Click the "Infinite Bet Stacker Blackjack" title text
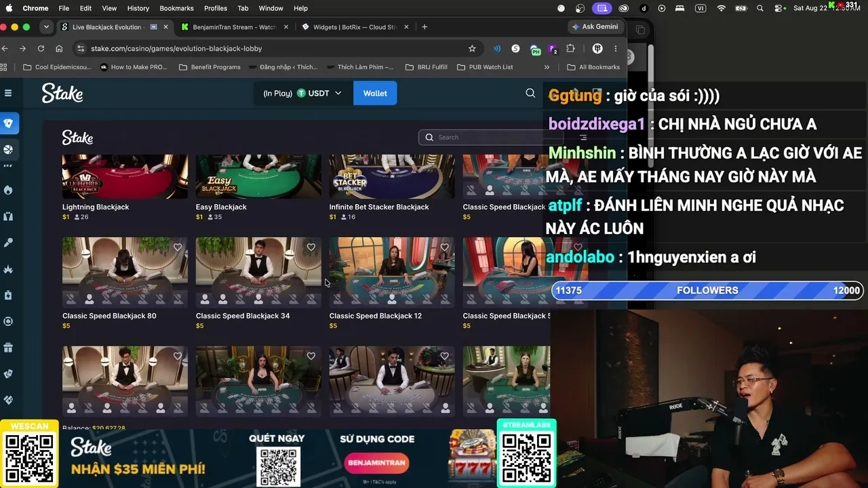The image size is (868, 488). coord(379,207)
